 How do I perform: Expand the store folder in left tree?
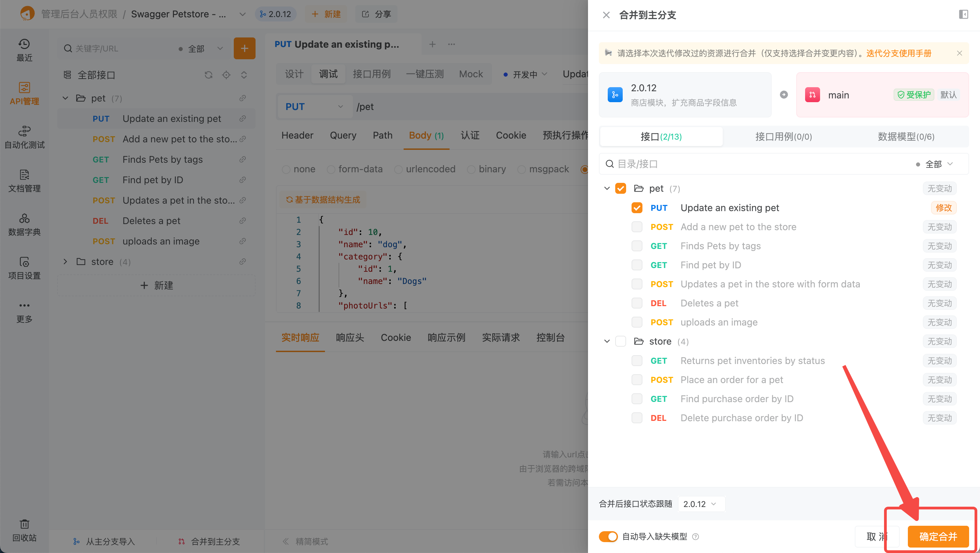pyautogui.click(x=65, y=262)
